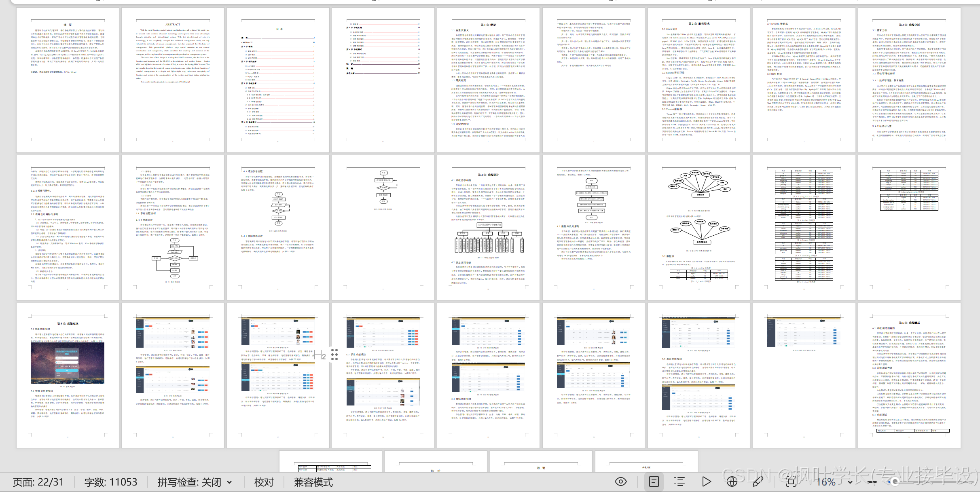Click page counter 页面: 22/31
This screenshot has height=492, width=980.
point(38,482)
